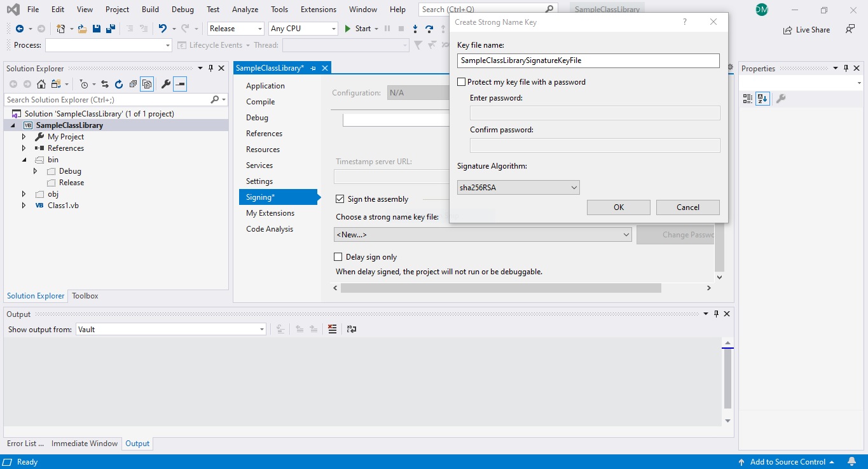Collapse the bin folder in Solution Explorer
The height and width of the screenshot is (469, 868).
pyautogui.click(x=24, y=159)
